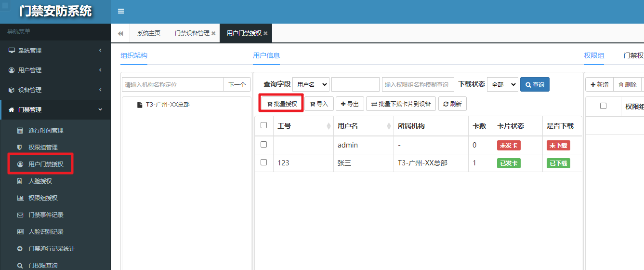
Task: Toggle the select-all checkbox in user table header
Action: pos(263,125)
